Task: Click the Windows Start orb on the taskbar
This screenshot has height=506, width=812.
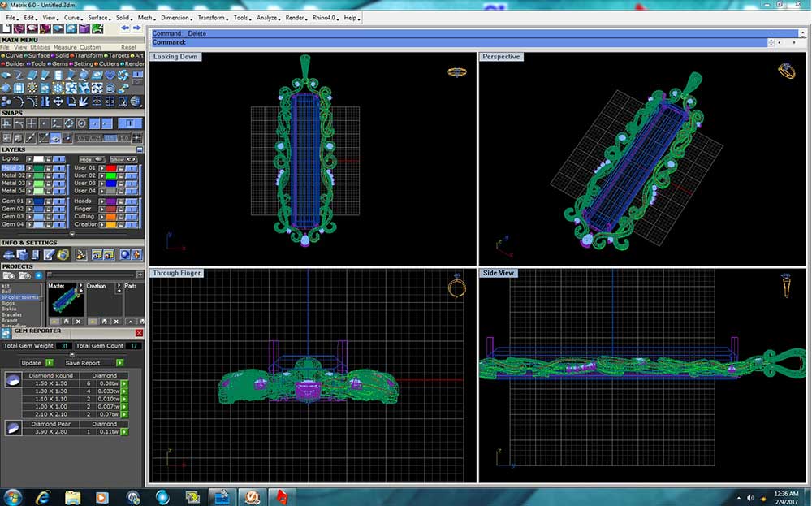Action: (x=12, y=498)
